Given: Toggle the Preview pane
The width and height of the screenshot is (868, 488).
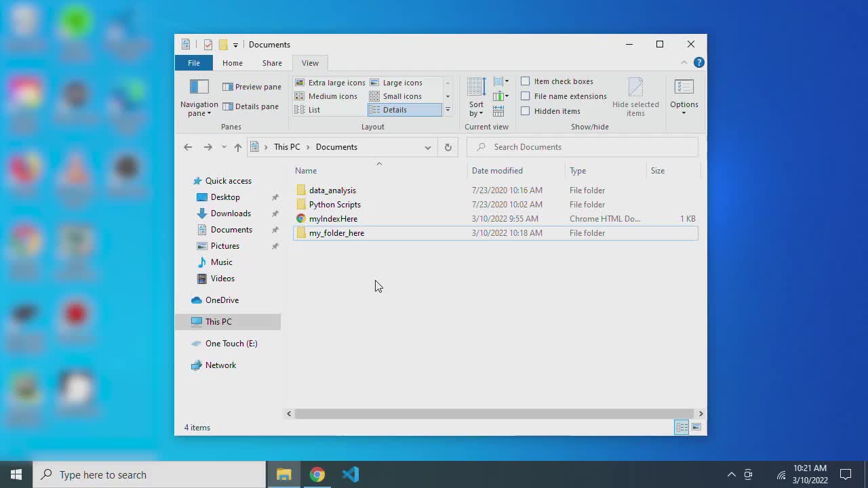Looking at the screenshot, I should coord(252,87).
